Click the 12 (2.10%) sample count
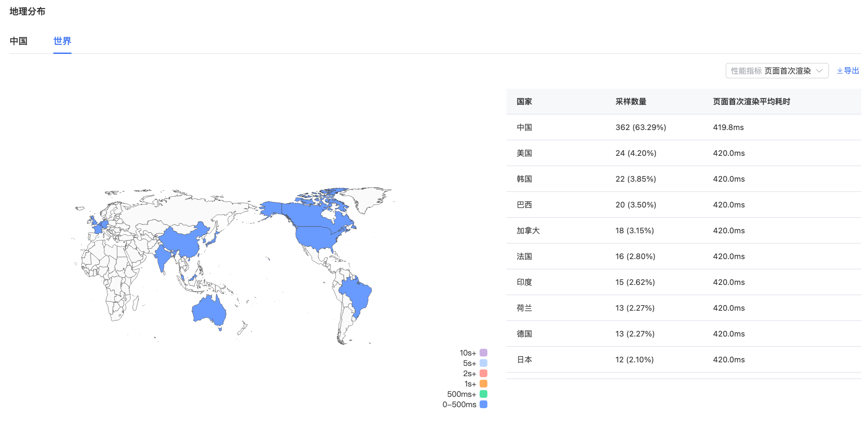 (x=635, y=359)
